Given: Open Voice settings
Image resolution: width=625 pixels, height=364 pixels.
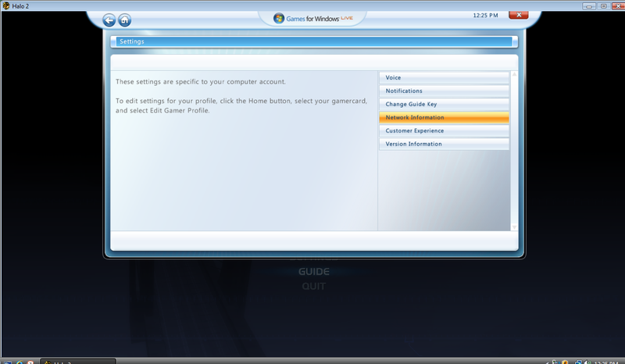Looking at the screenshot, I should click(x=444, y=78).
